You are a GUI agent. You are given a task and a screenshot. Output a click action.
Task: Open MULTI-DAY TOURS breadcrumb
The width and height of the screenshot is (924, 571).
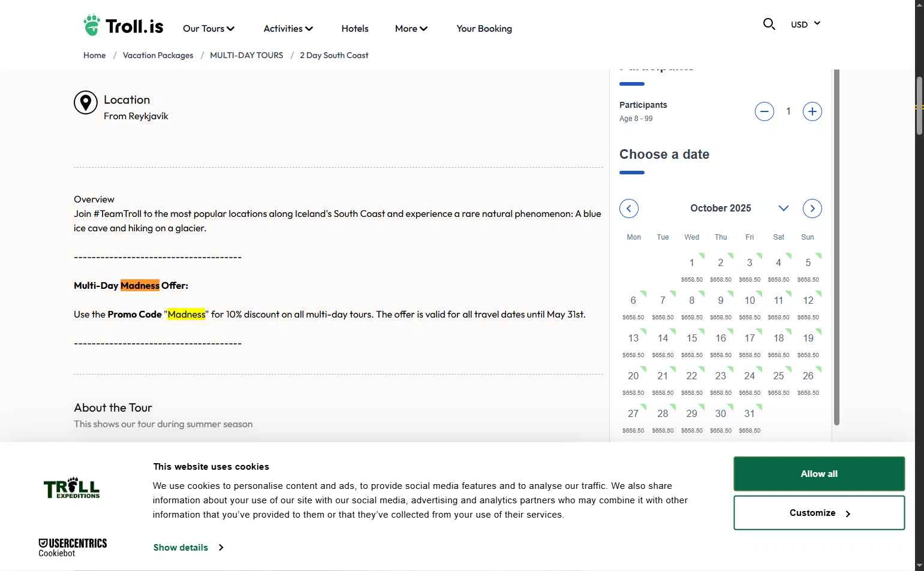click(x=246, y=55)
